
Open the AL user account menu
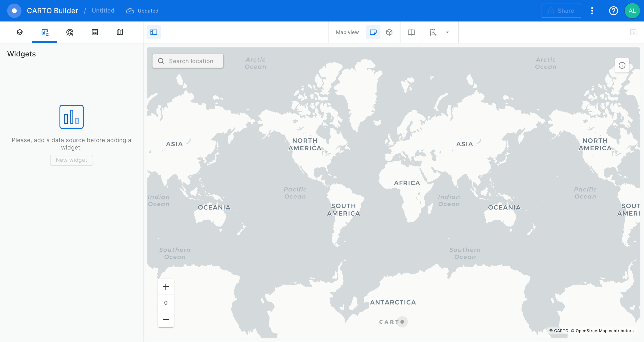pos(632,11)
